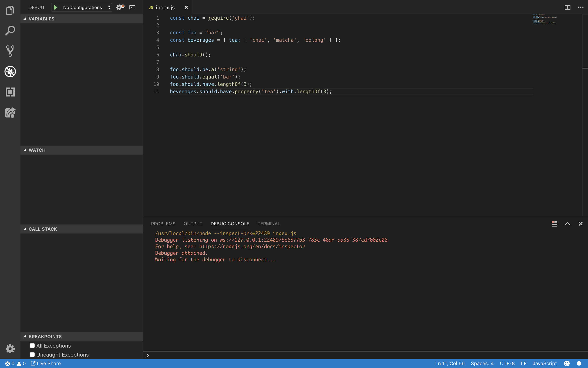Open the Debug Console icon in debug toolbar
This screenshot has height=368, width=588.
point(132,7)
